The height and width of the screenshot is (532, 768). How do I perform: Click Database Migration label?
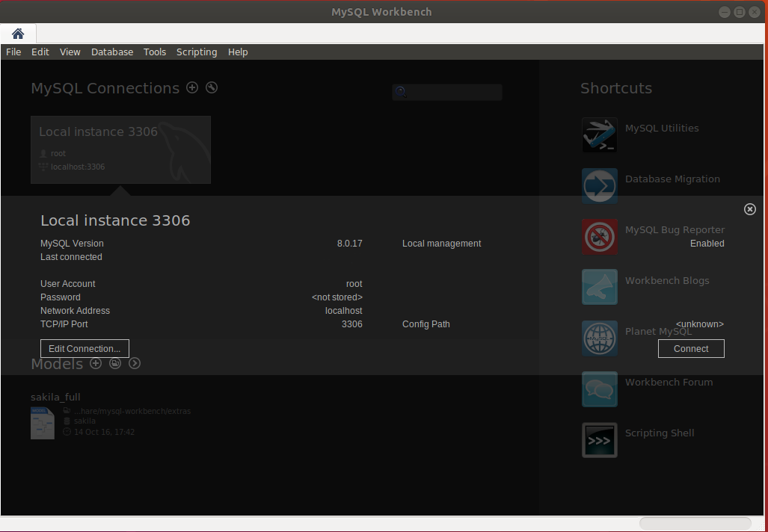point(672,179)
